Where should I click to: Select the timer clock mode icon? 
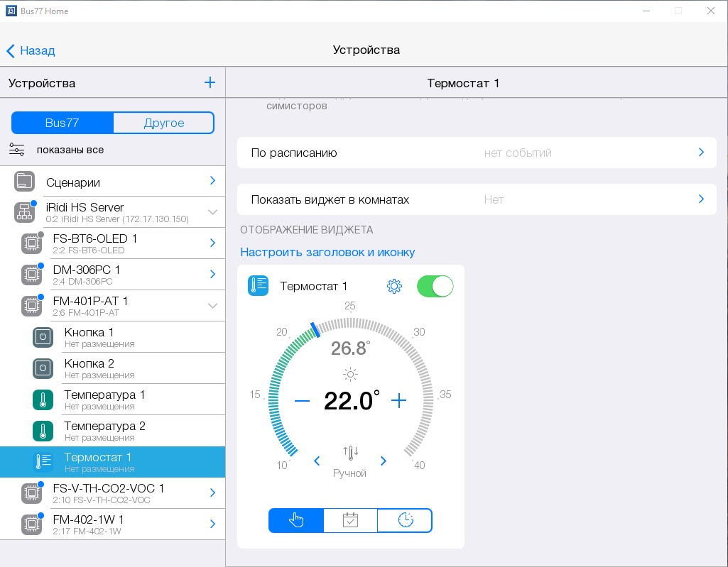pos(405,520)
